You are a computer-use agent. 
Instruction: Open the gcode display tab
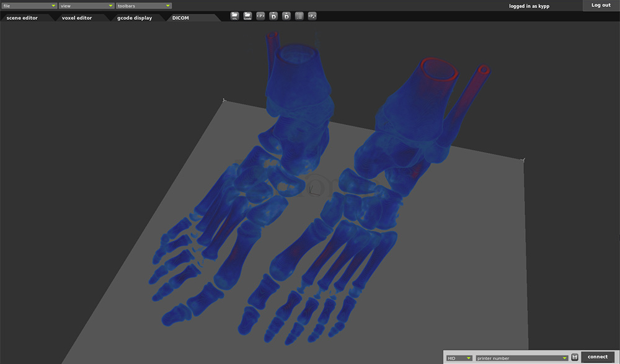click(135, 18)
